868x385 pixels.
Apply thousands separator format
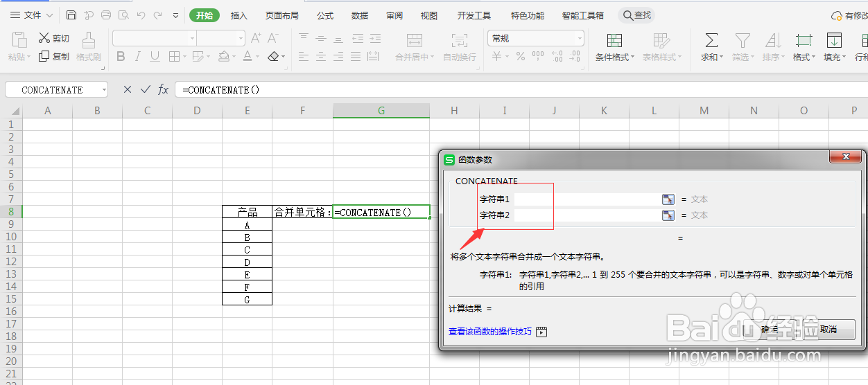(x=538, y=57)
